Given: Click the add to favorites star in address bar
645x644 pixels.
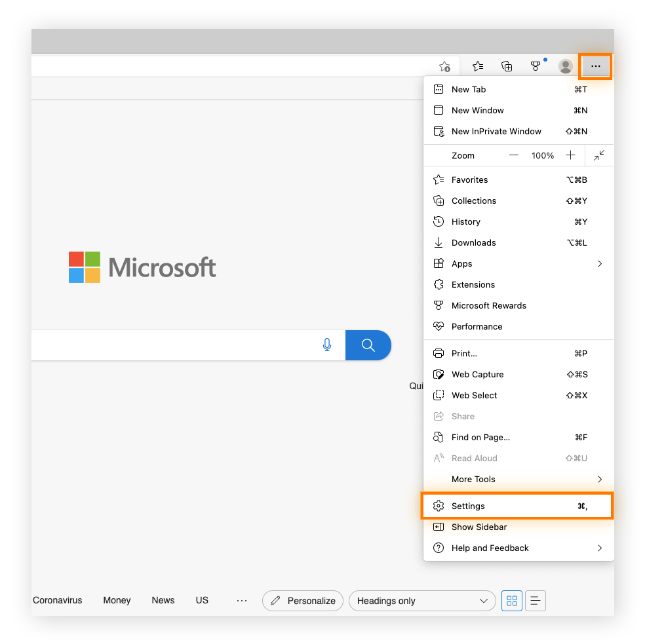Looking at the screenshot, I should 445,66.
